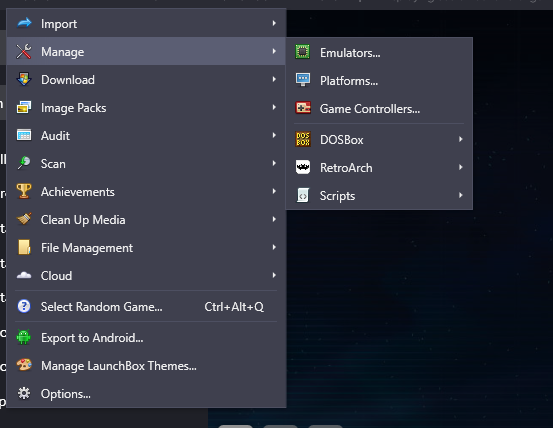Screen dimensions: 553x428
Task: Click the Audit table icon
Action: pyautogui.click(x=24, y=135)
